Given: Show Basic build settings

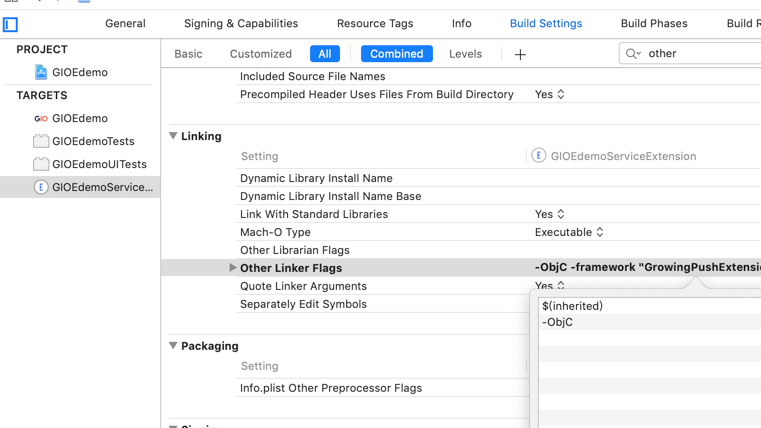Looking at the screenshot, I should pos(188,54).
